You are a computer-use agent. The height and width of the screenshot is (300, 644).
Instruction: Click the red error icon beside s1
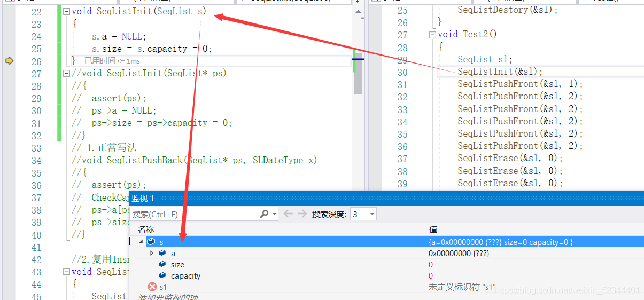coord(152,287)
